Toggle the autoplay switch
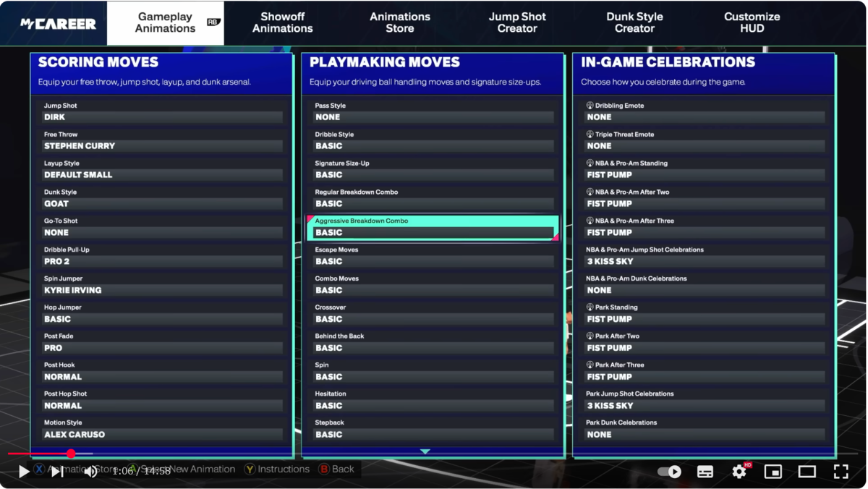This screenshot has height=489, width=868. [x=669, y=472]
